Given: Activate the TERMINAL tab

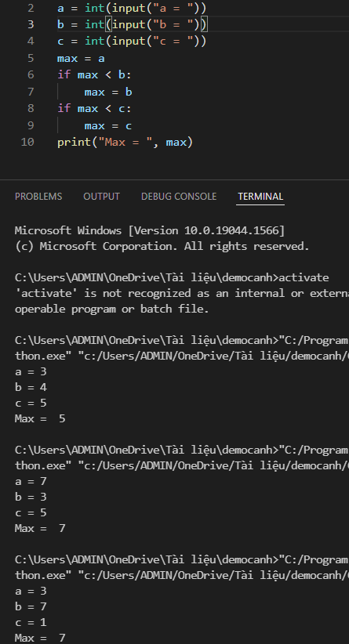Looking at the screenshot, I should [260, 197].
